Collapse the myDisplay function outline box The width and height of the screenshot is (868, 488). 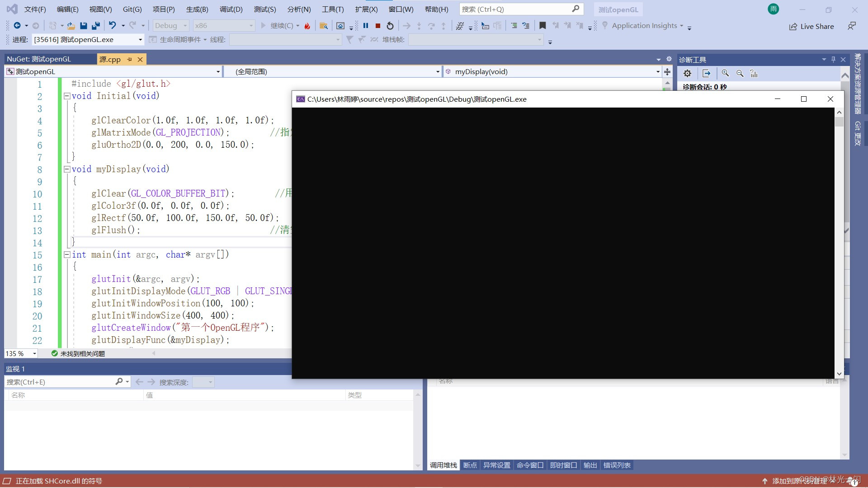tap(67, 169)
